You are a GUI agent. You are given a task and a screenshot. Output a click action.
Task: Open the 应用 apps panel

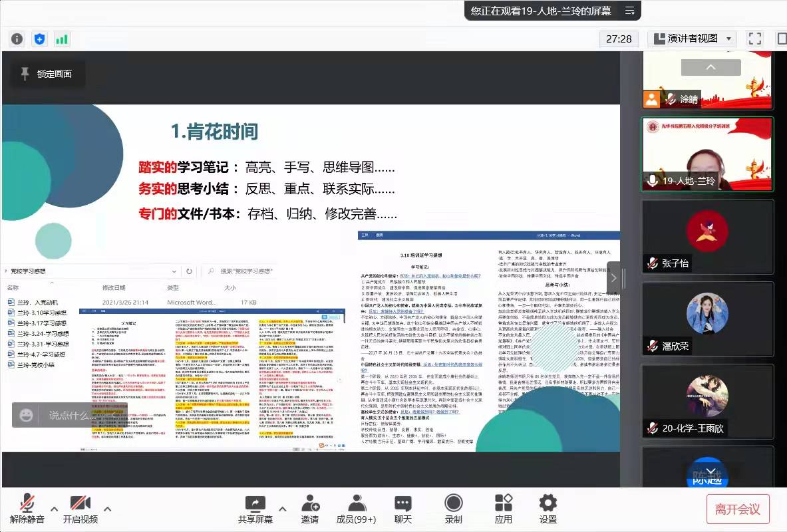(504, 509)
